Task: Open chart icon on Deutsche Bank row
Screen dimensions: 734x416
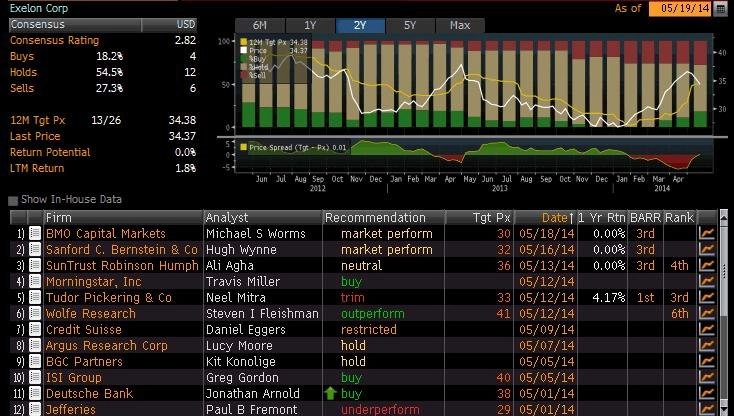Action: coord(707,394)
